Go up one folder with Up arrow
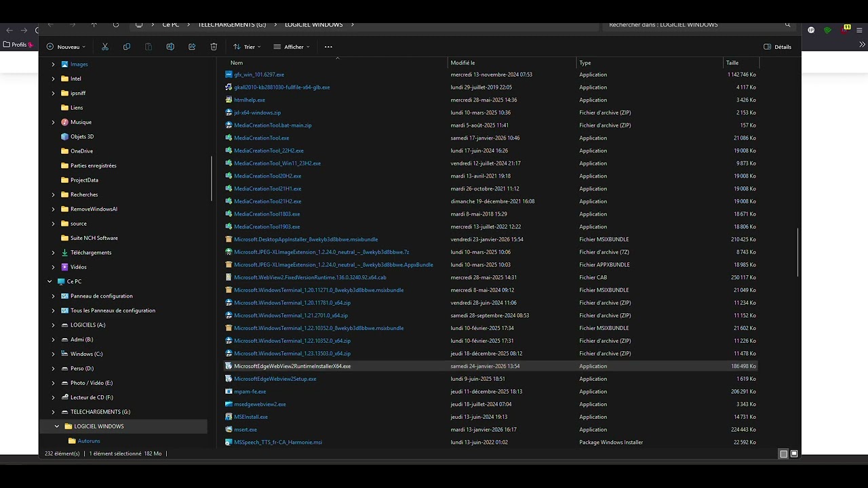 [x=94, y=24]
